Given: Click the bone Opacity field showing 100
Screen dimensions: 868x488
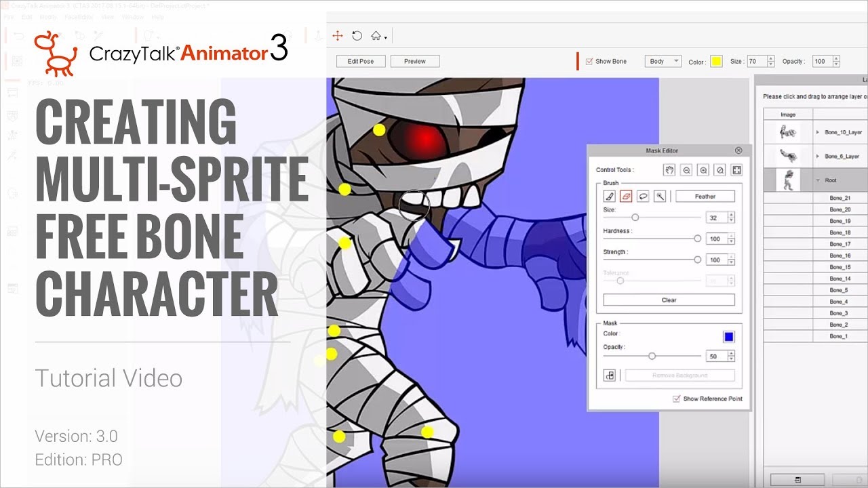Looking at the screenshot, I should click(822, 61).
